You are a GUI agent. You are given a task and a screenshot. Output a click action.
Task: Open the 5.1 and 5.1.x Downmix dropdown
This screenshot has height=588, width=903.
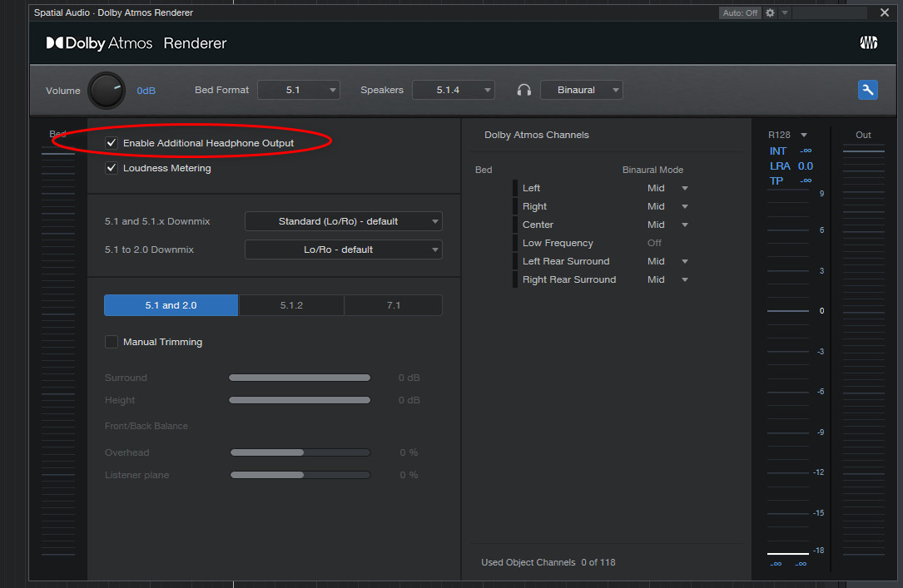[343, 221]
